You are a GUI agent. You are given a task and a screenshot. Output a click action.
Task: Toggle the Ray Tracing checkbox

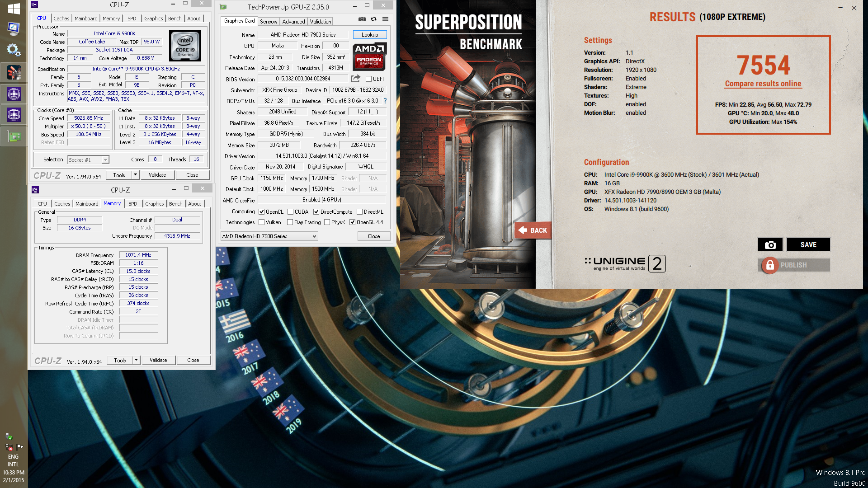click(x=290, y=222)
